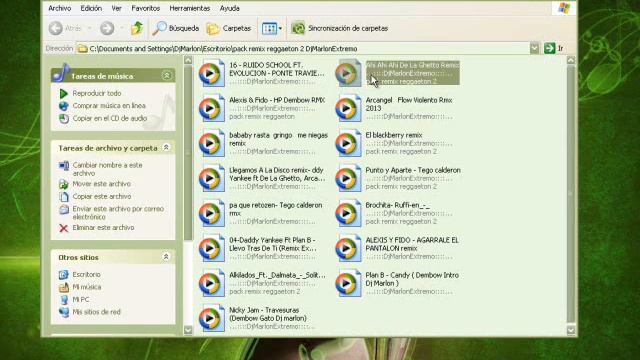Click Cambiar nombre a este archivo
640x360 pixels.
(x=107, y=169)
